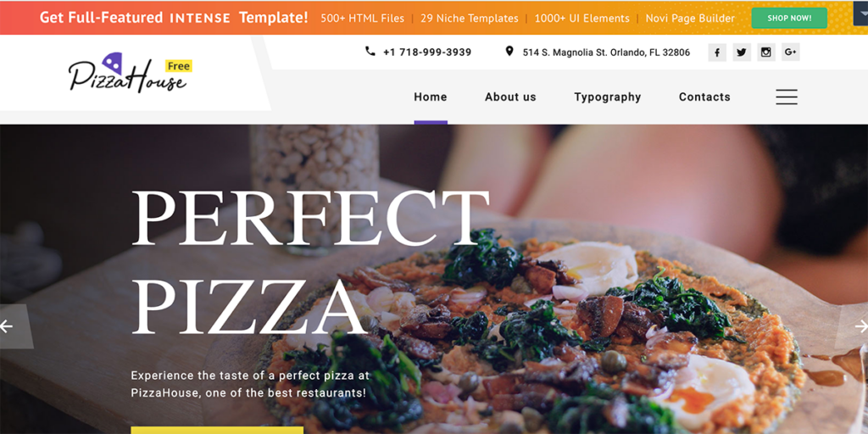Click the SHOP NOW! button
The width and height of the screenshot is (868, 434).
(x=789, y=19)
